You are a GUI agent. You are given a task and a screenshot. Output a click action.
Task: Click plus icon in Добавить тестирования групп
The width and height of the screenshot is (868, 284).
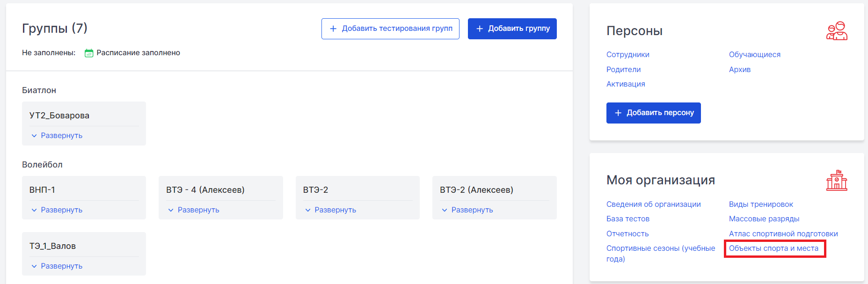[333, 29]
